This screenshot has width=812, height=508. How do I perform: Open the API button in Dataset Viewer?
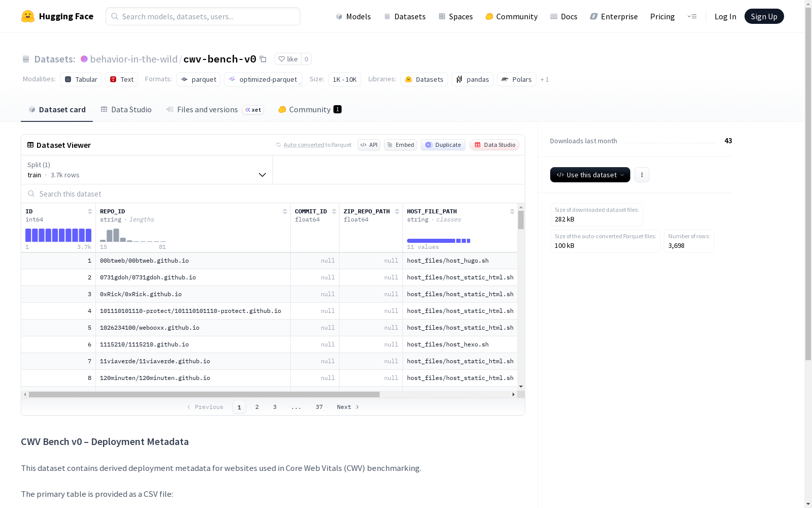click(369, 145)
